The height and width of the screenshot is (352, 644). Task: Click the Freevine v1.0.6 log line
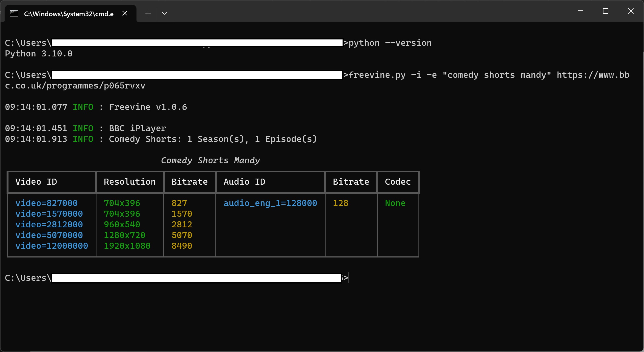coord(148,107)
